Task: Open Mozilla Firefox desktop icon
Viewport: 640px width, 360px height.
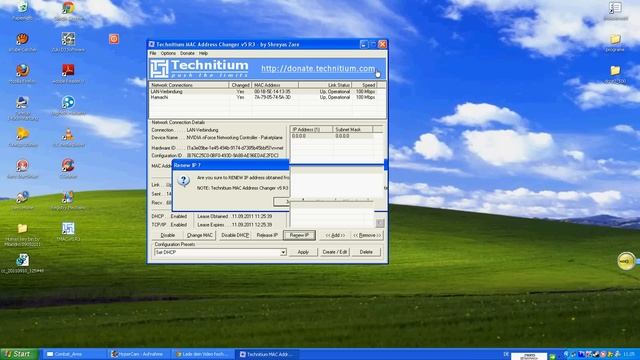Action: click(x=22, y=71)
